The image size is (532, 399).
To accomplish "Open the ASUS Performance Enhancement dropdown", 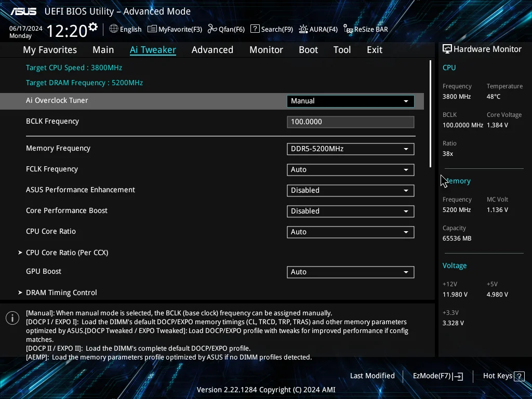I will (x=350, y=190).
